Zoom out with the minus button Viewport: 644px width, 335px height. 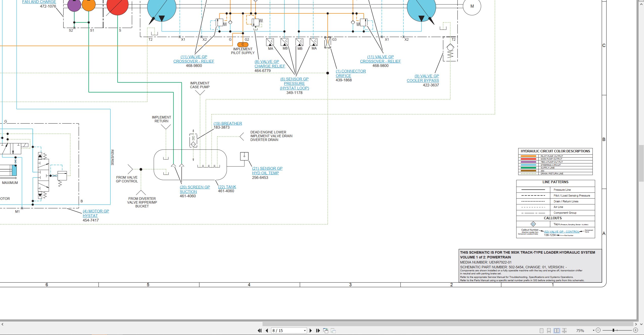598,330
